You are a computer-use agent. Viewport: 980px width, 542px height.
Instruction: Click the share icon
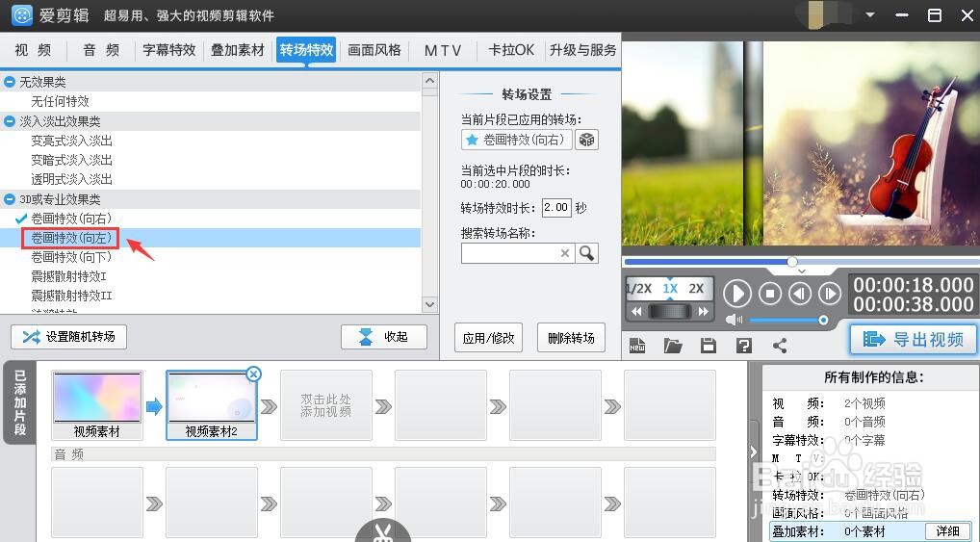(780, 345)
